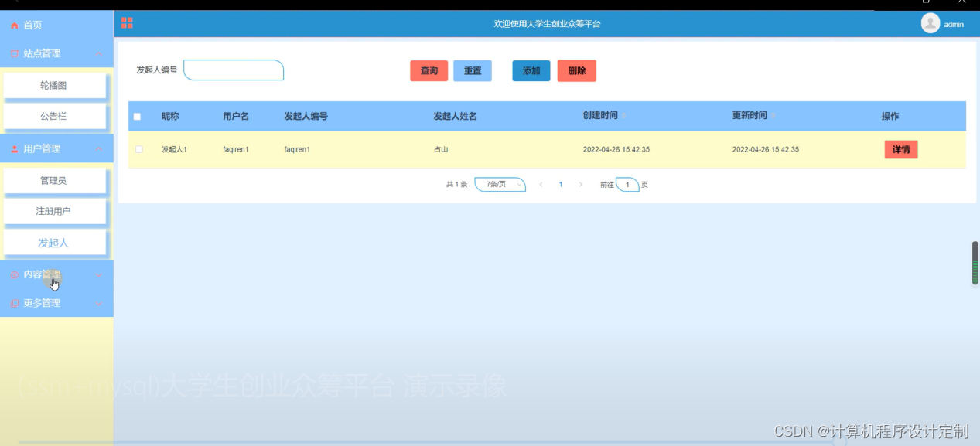Click the 占山 name cell

pos(441,149)
